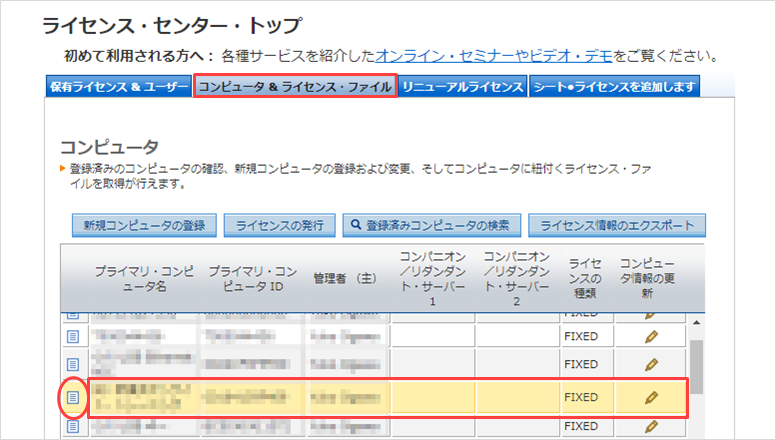Image resolution: width=776 pixels, height=440 pixels.
Task: Click pencil icon in row above highlighted one
Action: tap(651, 365)
